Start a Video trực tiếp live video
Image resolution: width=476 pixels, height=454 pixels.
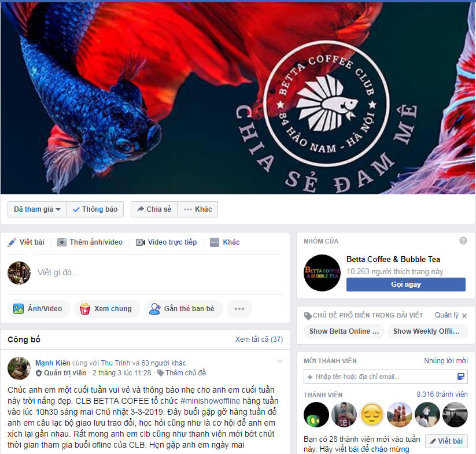[167, 242]
